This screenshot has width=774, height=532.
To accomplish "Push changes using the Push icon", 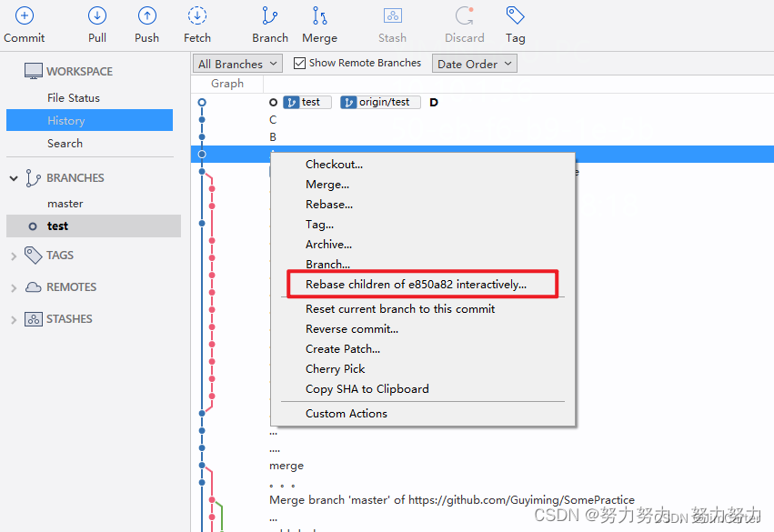I will (146, 25).
